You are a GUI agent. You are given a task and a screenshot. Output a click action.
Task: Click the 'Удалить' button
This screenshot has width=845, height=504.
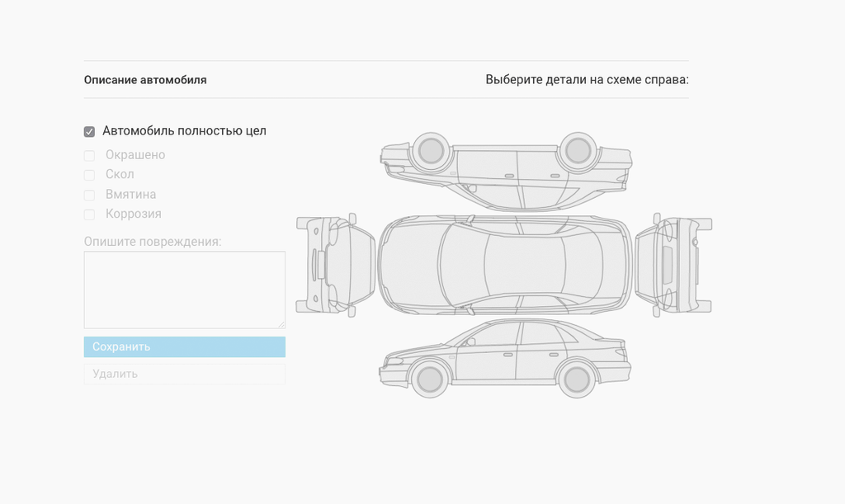[x=184, y=374]
